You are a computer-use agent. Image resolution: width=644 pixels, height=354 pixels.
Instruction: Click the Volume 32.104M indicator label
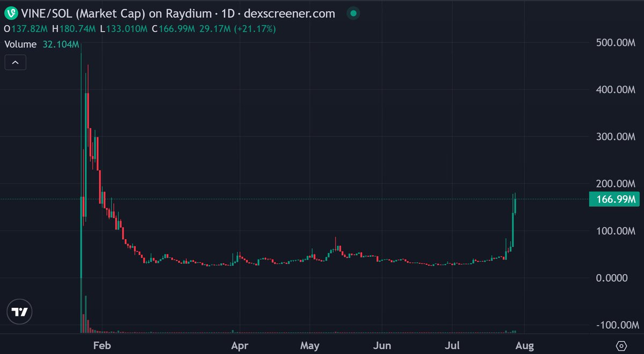[41, 45]
